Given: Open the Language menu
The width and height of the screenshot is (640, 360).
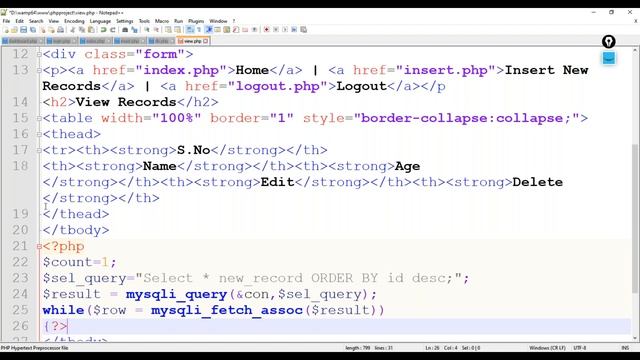Looking at the screenshot, I should click(100, 21).
